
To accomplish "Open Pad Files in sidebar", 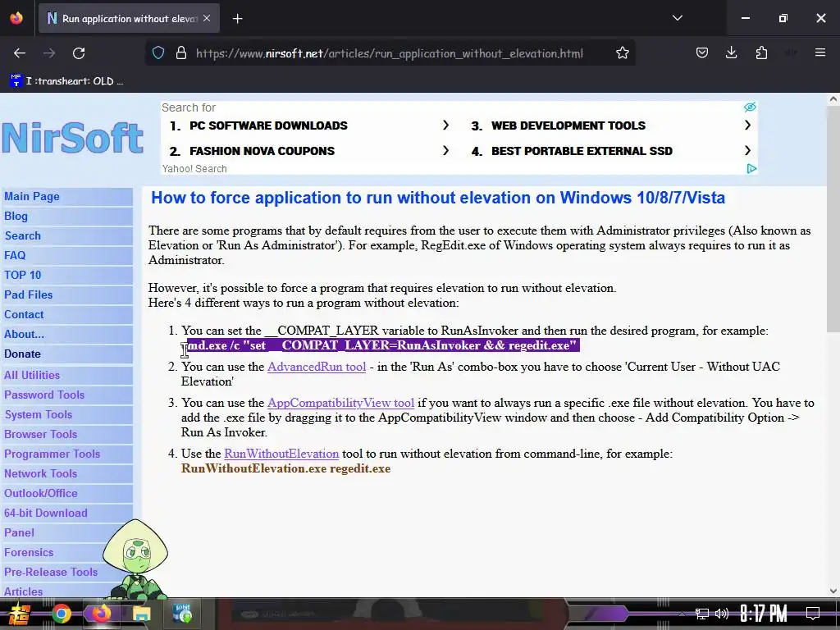I will pyautogui.click(x=29, y=295).
